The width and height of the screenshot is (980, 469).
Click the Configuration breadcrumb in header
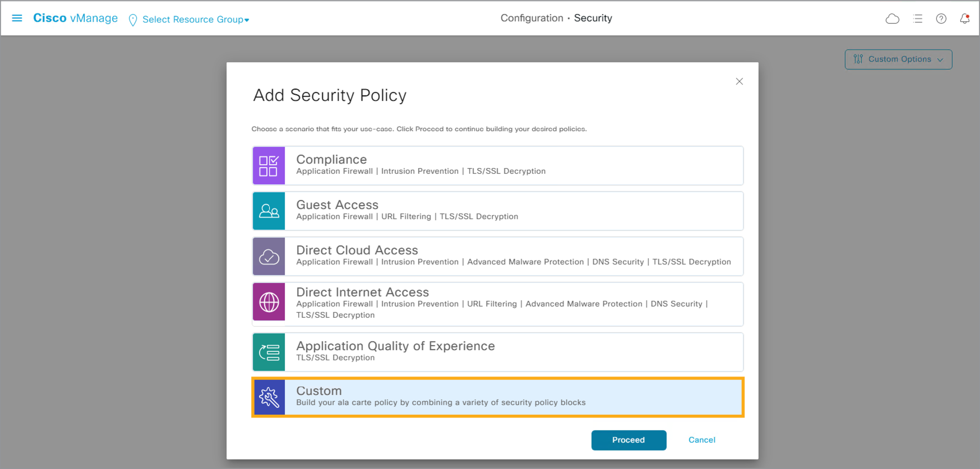(531, 18)
